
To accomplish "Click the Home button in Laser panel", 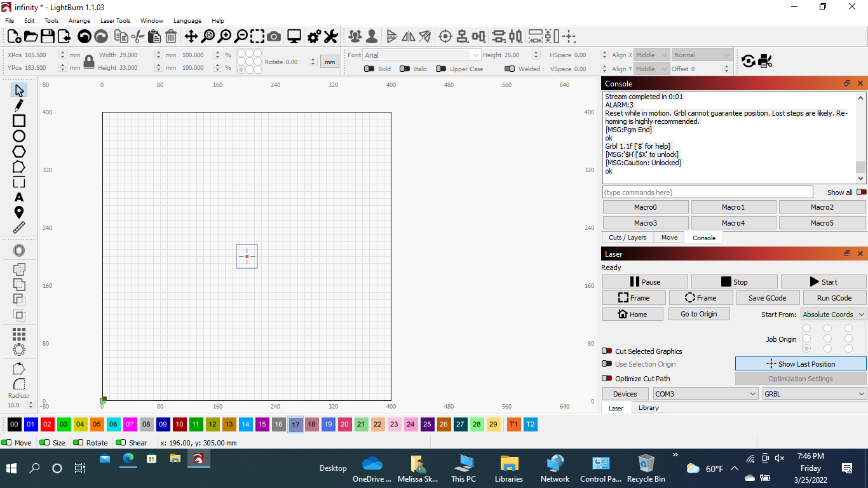I will pos(632,315).
